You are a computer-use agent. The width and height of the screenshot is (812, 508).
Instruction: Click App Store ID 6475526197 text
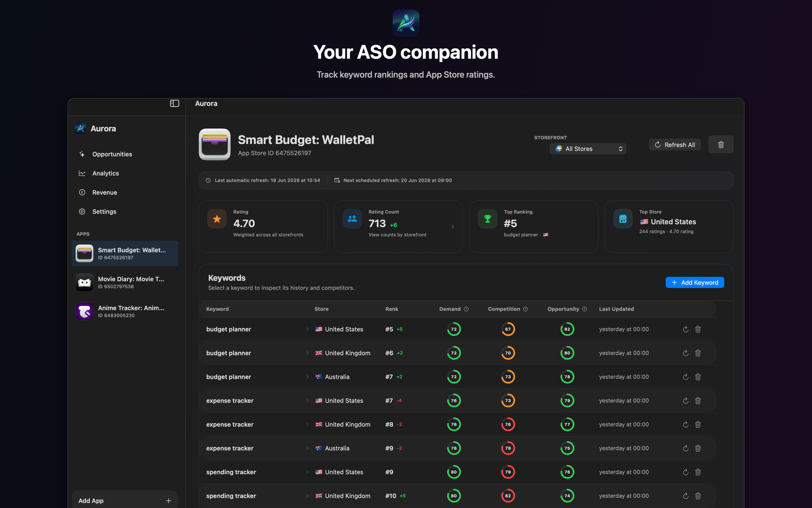pyautogui.click(x=274, y=153)
